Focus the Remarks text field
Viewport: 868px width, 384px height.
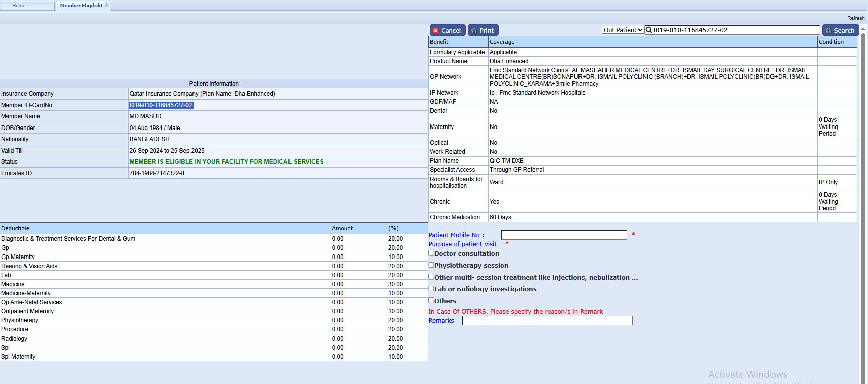point(547,321)
